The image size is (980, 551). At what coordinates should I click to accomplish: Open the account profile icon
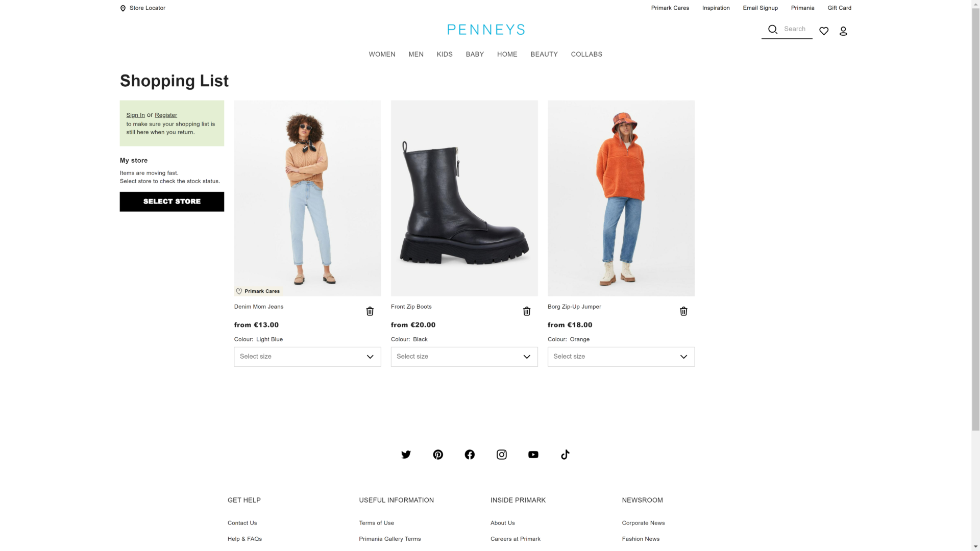(843, 31)
